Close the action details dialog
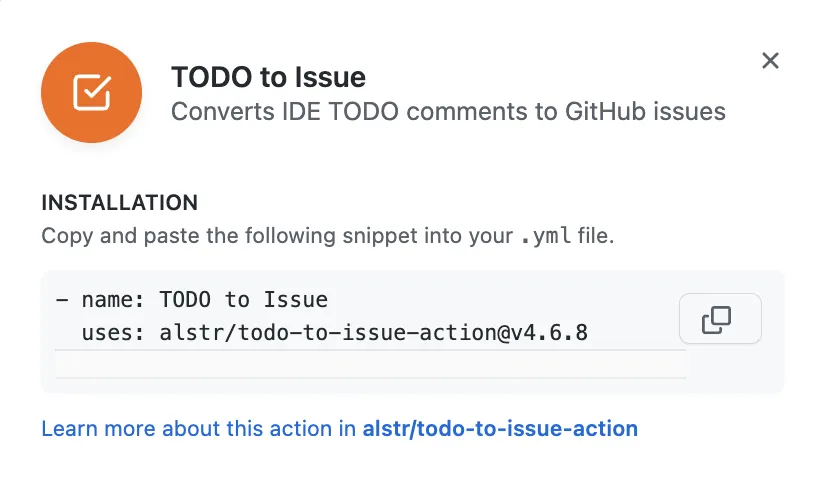824x484 pixels. click(770, 61)
